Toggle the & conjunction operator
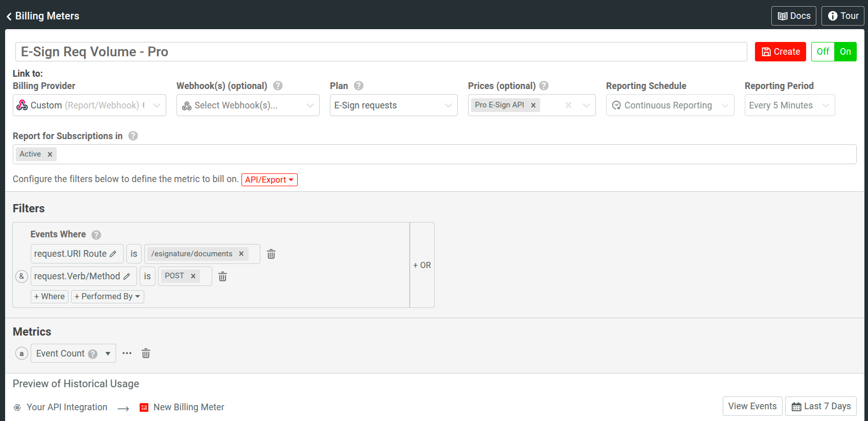This screenshot has height=421, width=868. 21,276
